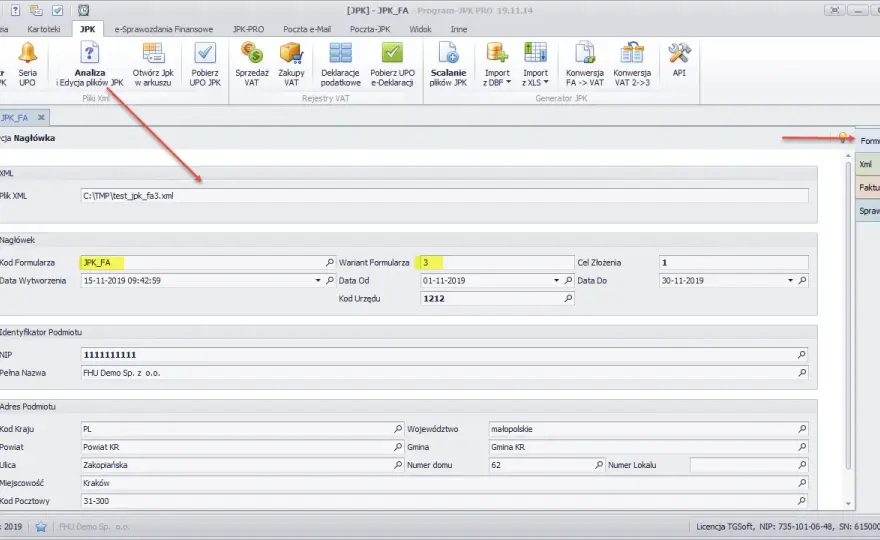Image resolution: width=880 pixels, height=540 pixels.
Task: Click magnifier icon in Województwo field
Action: pos(802,428)
